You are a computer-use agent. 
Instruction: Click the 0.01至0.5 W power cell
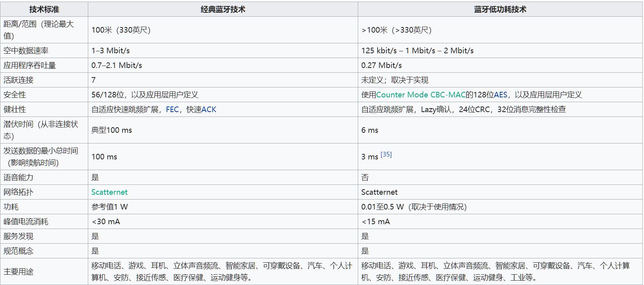(x=413, y=207)
